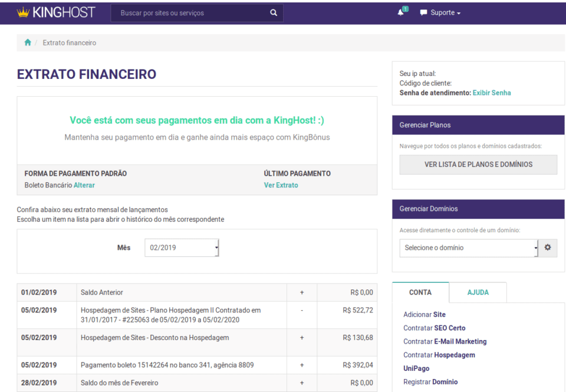Click the Gerenciar Domínios panel header
Screen dimensions: 566x392
tap(478, 209)
